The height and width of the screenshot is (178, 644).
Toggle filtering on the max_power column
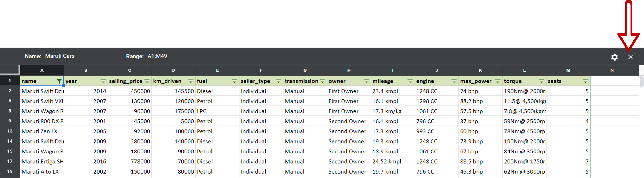(x=498, y=81)
